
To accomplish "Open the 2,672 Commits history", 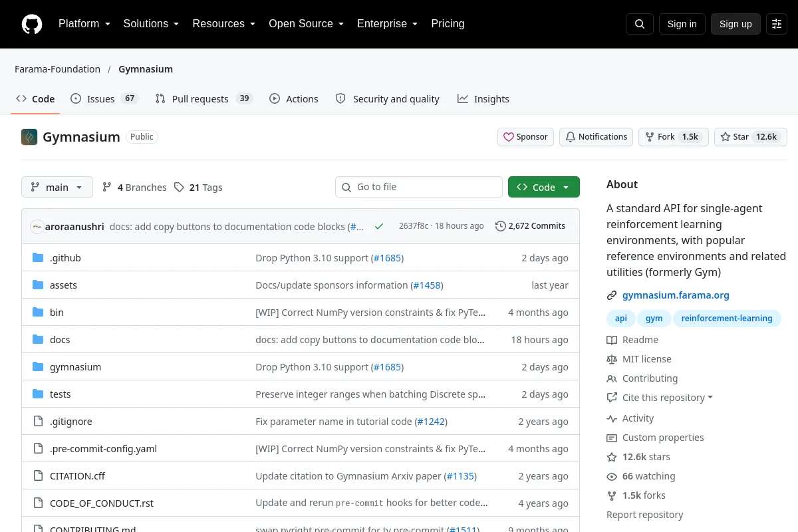I will coord(531,226).
